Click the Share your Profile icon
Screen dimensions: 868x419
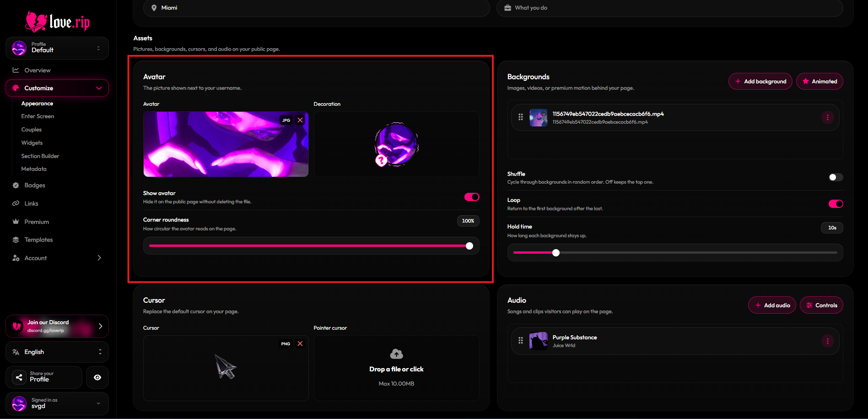click(19, 377)
